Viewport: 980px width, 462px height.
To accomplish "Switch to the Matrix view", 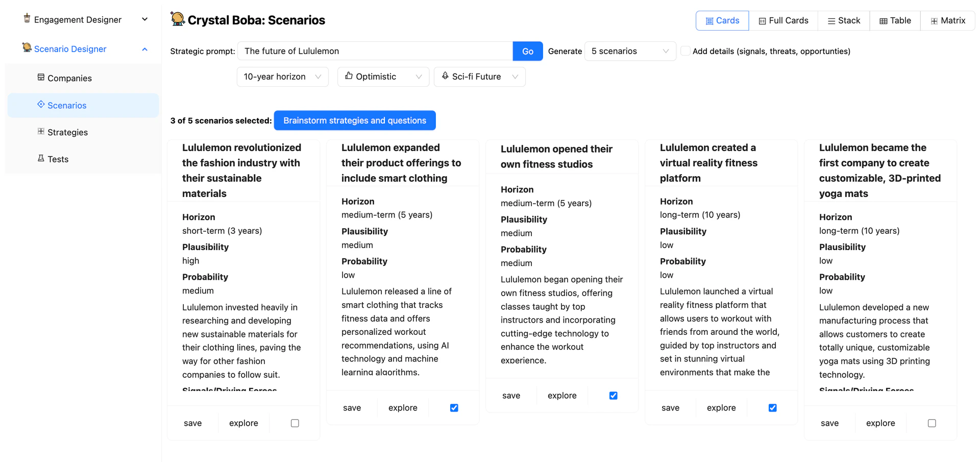I will pyautogui.click(x=948, y=20).
